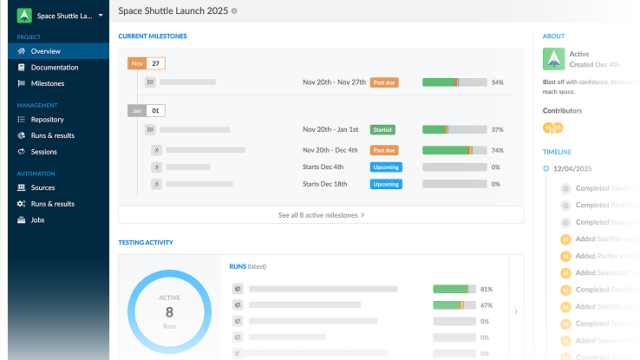Click the Milestones flag icon in sidebar
Viewport: 640px width, 360px height.
pos(21,83)
